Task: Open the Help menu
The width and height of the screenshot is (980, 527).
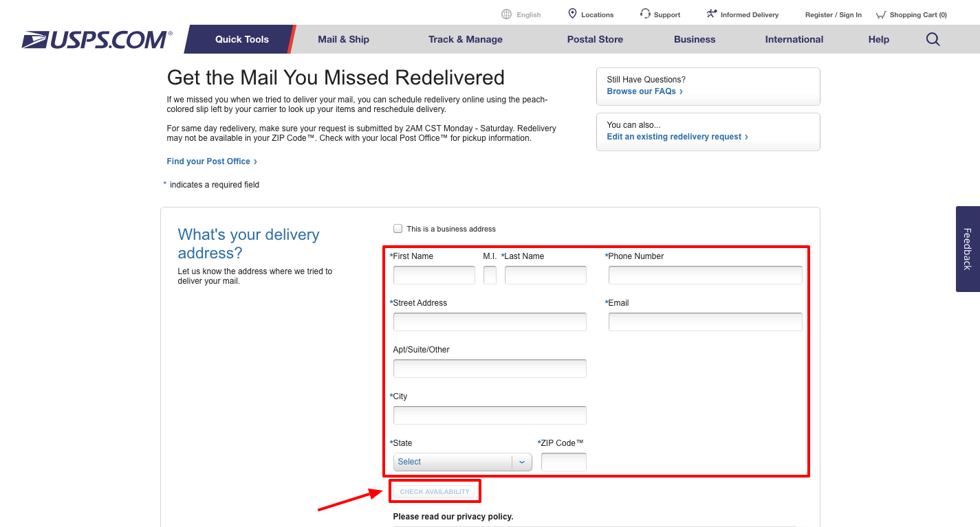Action: coord(879,39)
